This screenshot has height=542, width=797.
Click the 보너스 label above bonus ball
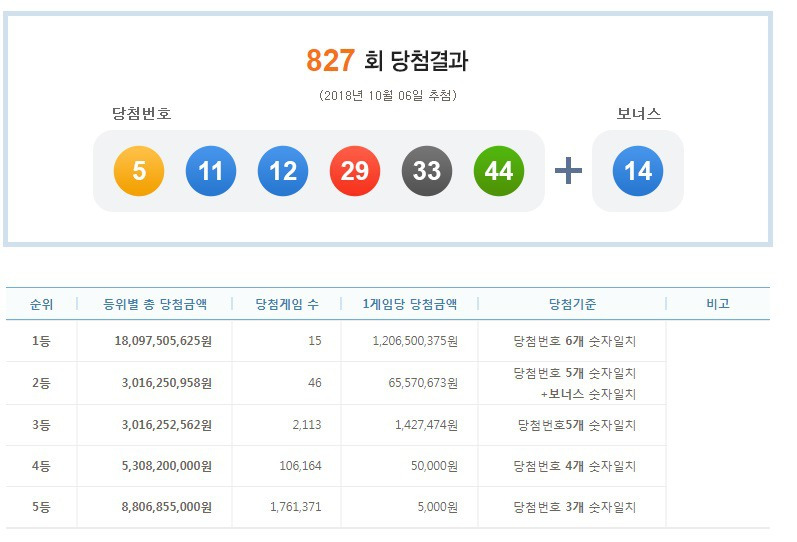[638, 113]
